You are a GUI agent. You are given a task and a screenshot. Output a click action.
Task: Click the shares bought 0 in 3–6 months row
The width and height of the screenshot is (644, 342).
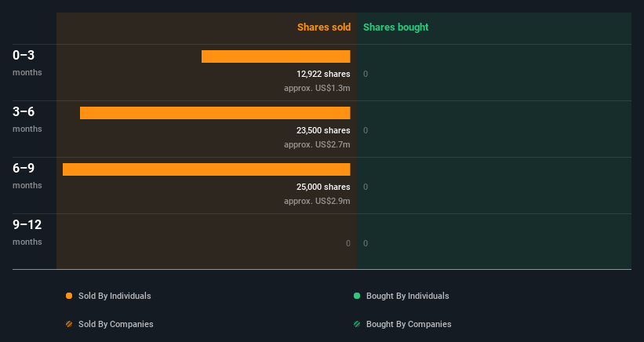click(x=366, y=130)
